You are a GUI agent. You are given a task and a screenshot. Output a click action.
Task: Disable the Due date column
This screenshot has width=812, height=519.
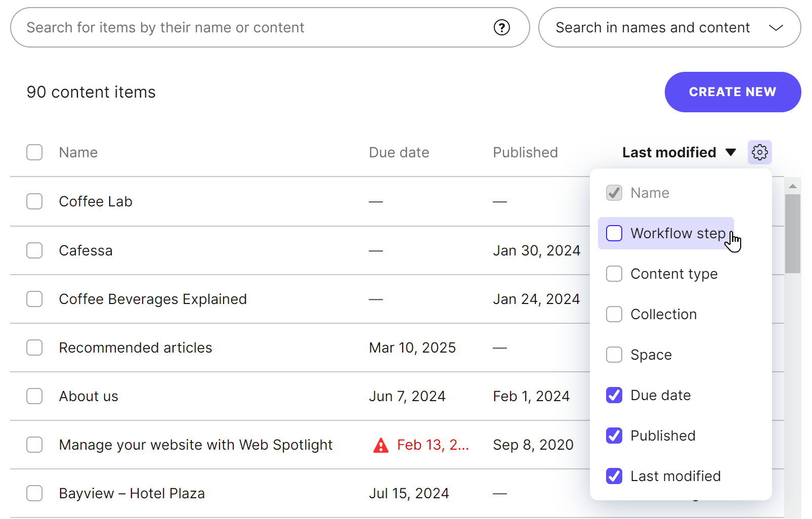tap(614, 395)
